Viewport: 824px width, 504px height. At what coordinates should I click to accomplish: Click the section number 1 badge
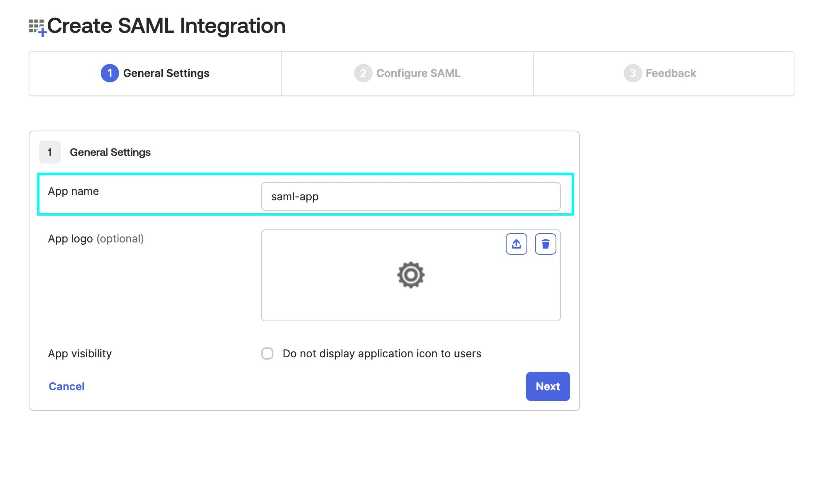50,152
